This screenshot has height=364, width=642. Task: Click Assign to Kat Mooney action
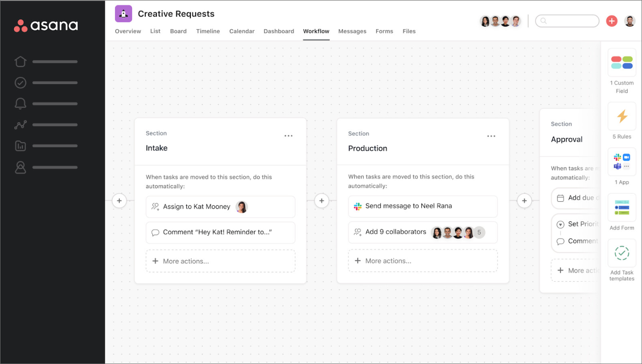pyautogui.click(x=220, y=207)
